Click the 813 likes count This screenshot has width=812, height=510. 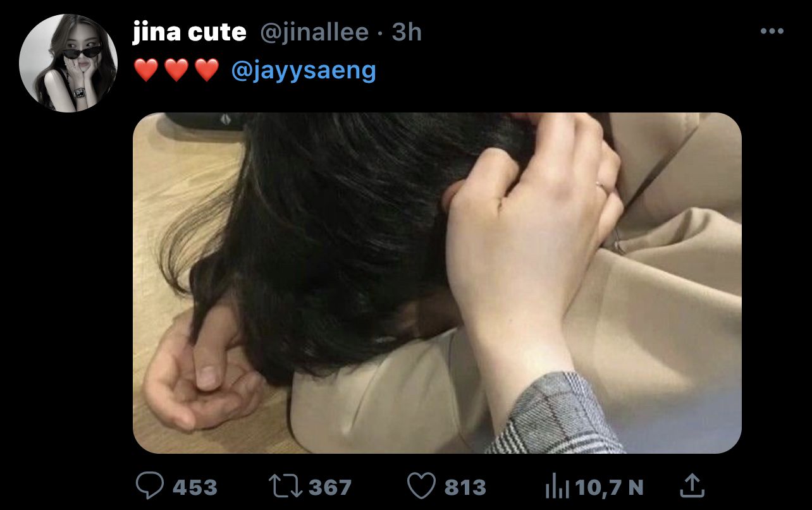pos(465,487)
